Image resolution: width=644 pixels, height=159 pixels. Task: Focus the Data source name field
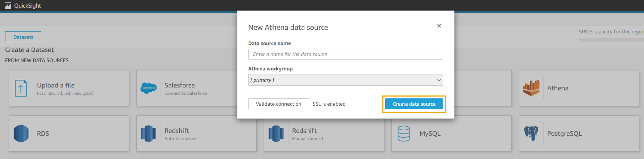coord(345,54)
